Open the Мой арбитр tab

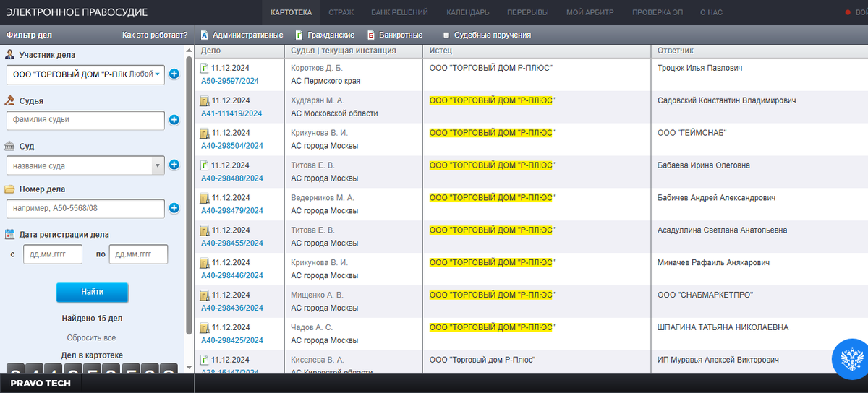[x=590, y=12]
